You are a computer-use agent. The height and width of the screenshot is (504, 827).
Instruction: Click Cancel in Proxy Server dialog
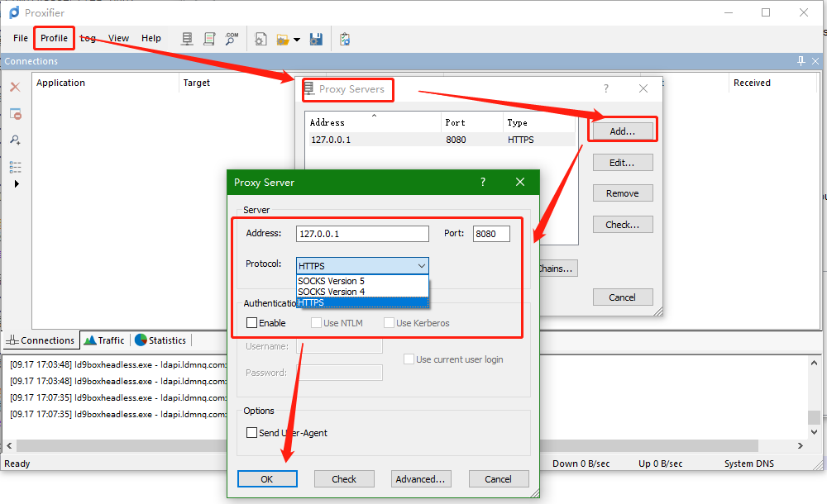pyautogui.click(x=499, y=479)
